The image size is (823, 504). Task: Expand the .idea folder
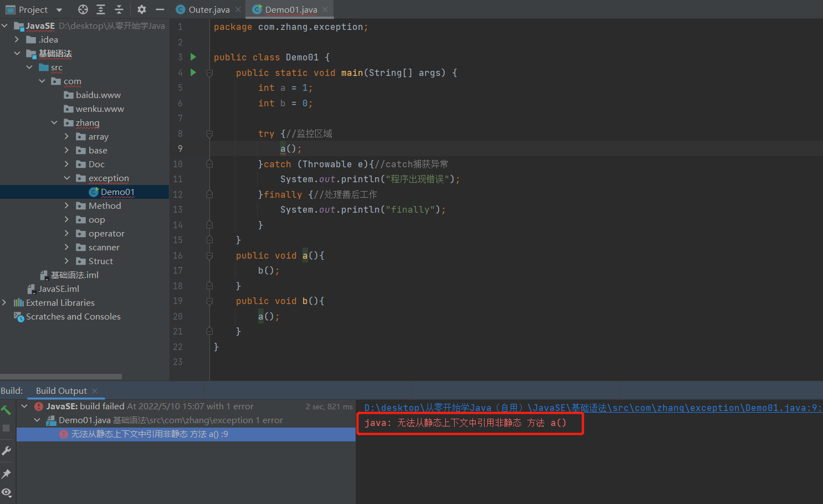click(17, 39)
